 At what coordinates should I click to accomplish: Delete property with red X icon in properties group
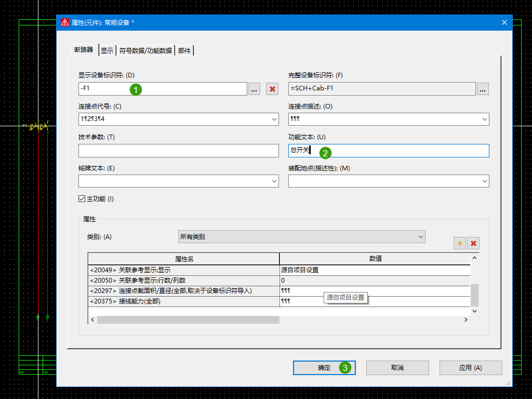pyautogui.click(x=473, y=243)
